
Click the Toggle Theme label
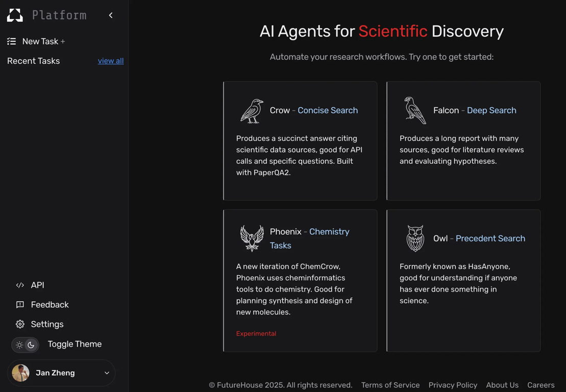click(x=75, y=344)
